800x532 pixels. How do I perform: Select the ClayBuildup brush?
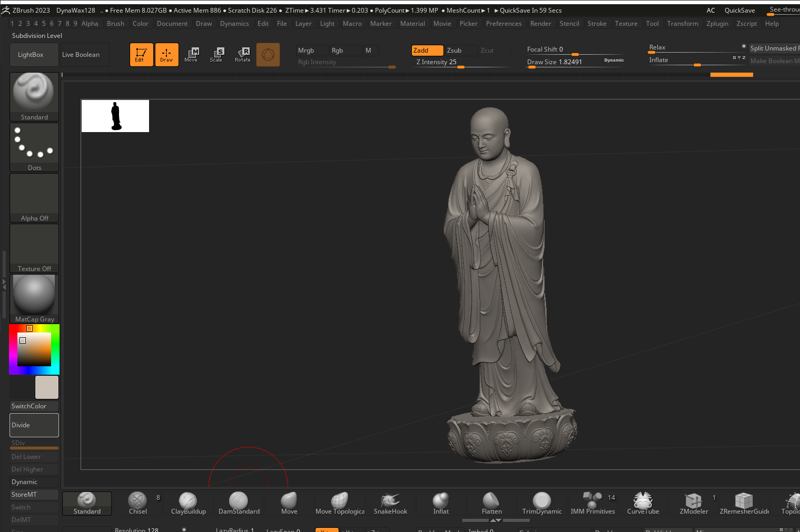188,503
